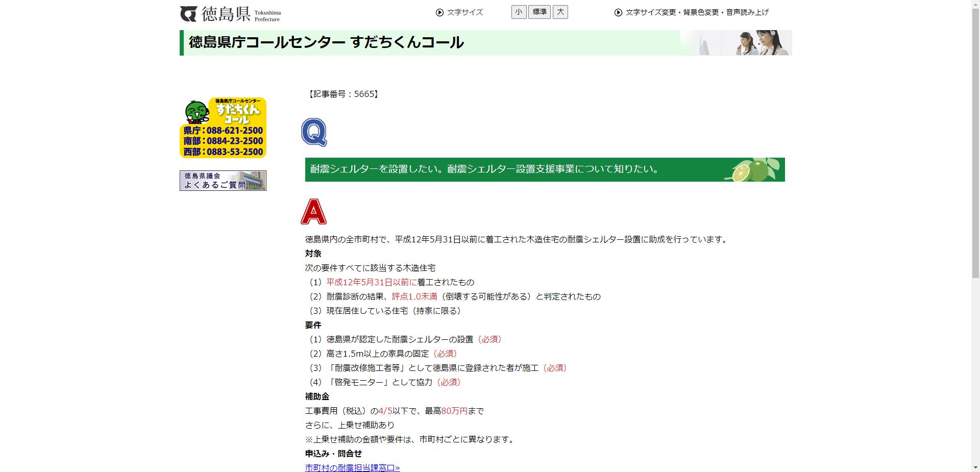Click the play icon before 文字サイズ変更・背景色変更・音声読み上げ
This screenshot has width=980, height=472.
618,12
